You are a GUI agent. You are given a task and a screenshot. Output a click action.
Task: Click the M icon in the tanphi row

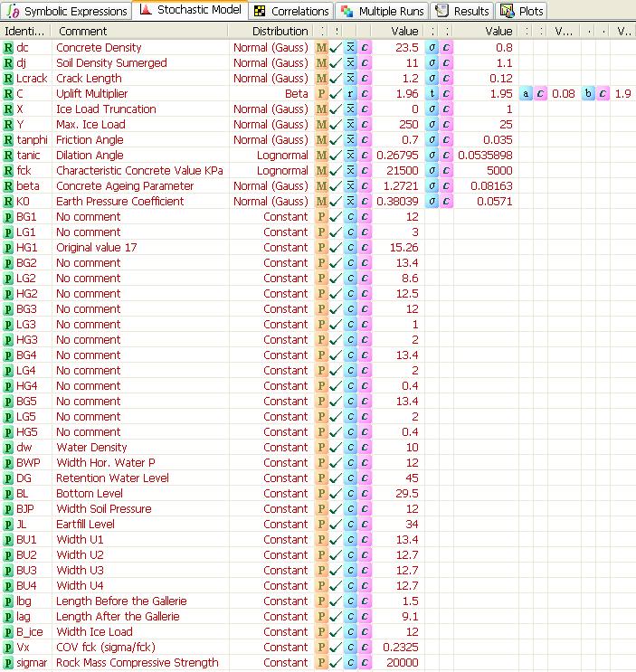coord(321,140)
